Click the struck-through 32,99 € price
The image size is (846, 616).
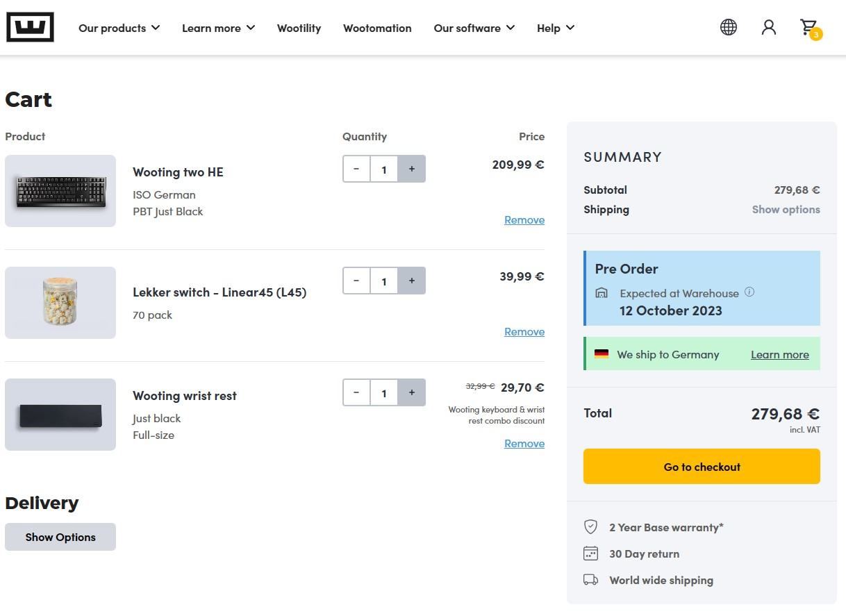(480, 386)
